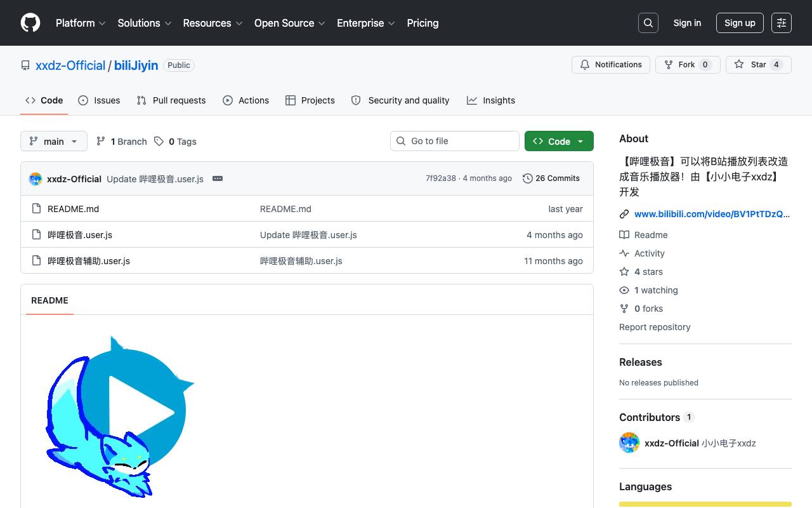Screen dimensions: 812x508
Task: Click the xxdz-Official avatar in the commit row
Action: point(36,178)
